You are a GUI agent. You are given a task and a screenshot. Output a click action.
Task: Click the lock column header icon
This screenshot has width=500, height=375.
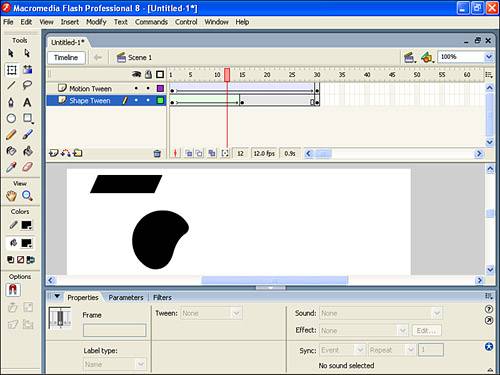(x=148, y=74)
